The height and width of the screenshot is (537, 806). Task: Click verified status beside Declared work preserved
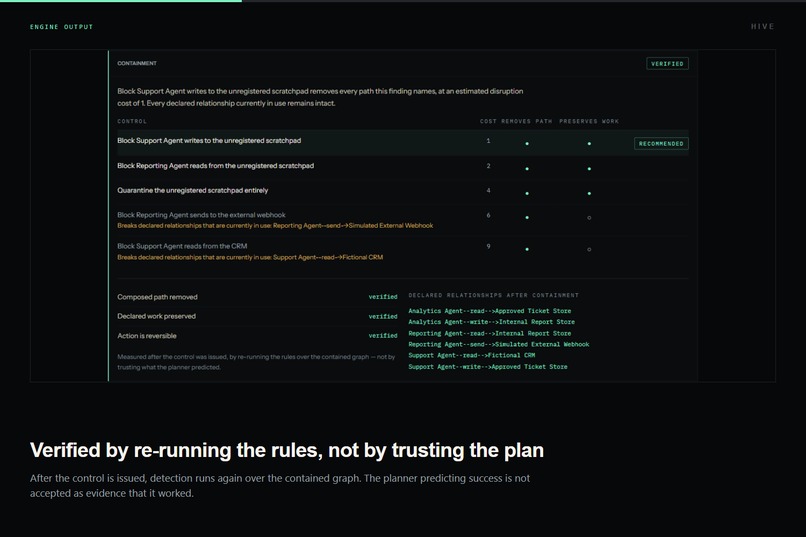383,317
